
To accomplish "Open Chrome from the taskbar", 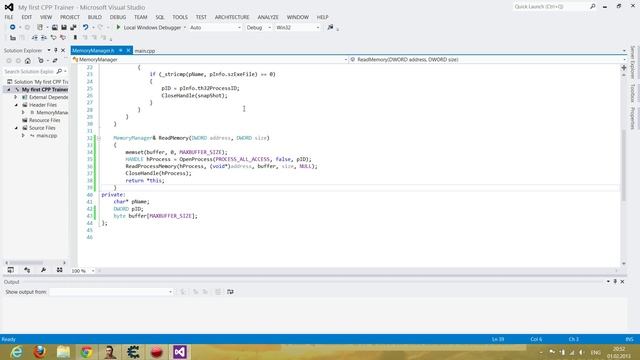I will 86,352.
